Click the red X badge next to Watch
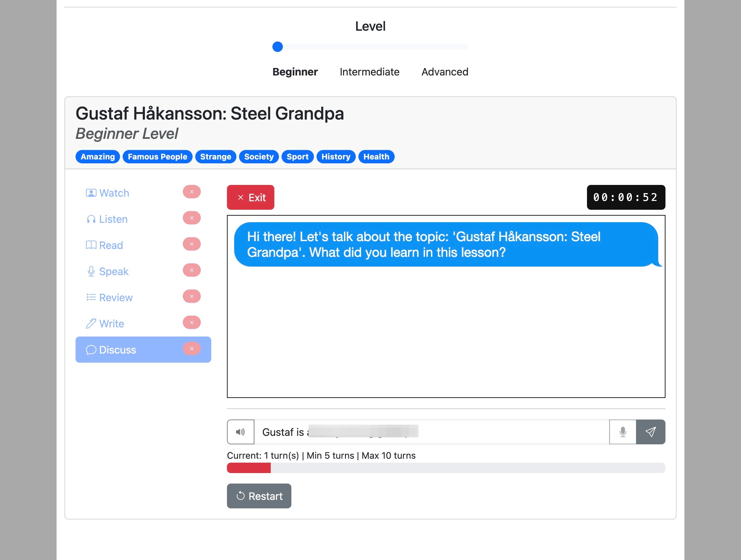The width and height of the screenshot is (741, 560). [x=192, y=192]
